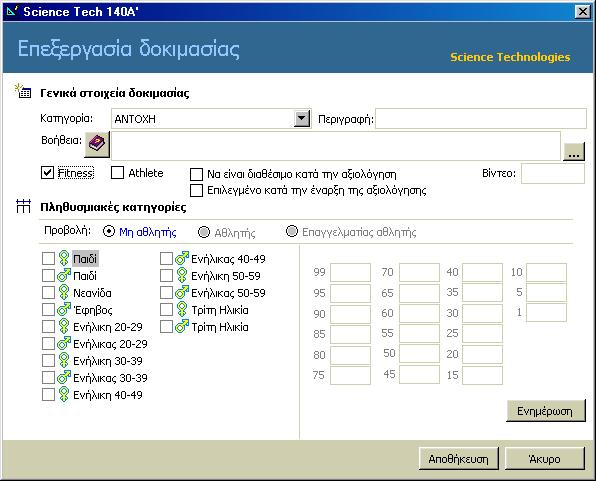The image size is (596, 481).
Task: Click the percentile 1 input field
Action: [x=546, y=313]
